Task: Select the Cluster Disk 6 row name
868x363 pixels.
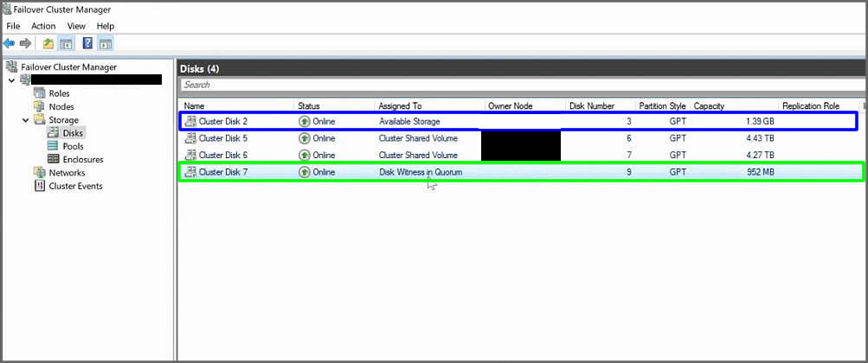Action: [x=223, y=156]
